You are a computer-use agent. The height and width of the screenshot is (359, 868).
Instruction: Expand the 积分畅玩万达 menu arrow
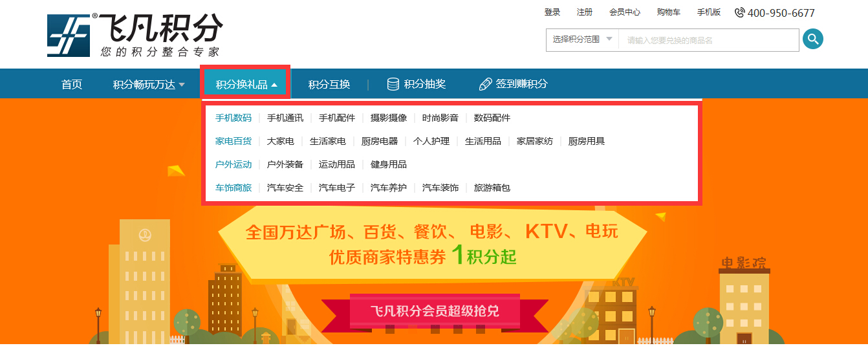[182, 85]
